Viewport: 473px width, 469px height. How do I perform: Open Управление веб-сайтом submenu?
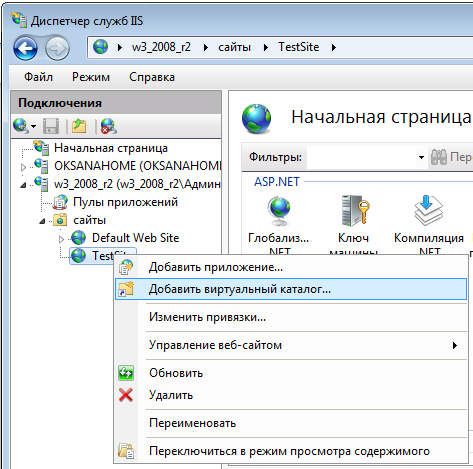coord(290,345)
